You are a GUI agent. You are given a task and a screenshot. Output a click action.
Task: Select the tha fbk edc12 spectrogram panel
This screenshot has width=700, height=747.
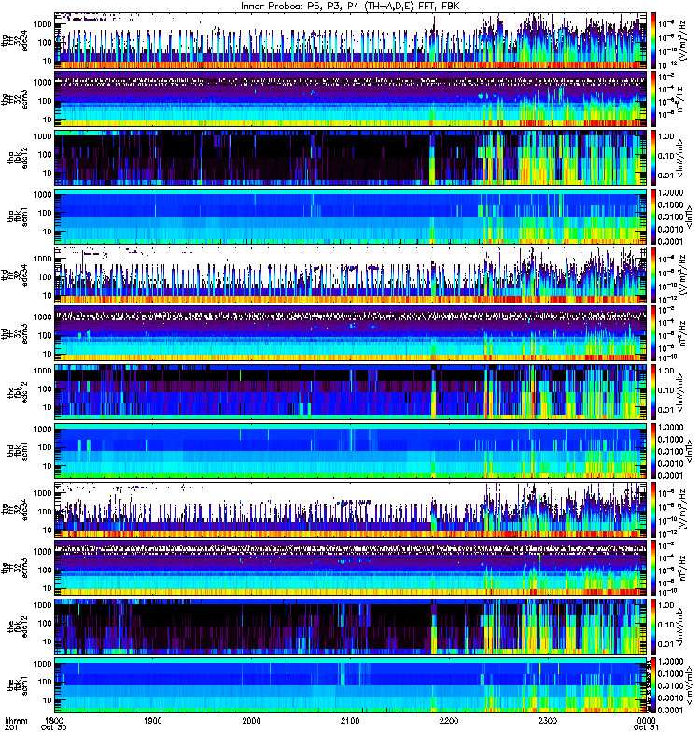(351, 158)
